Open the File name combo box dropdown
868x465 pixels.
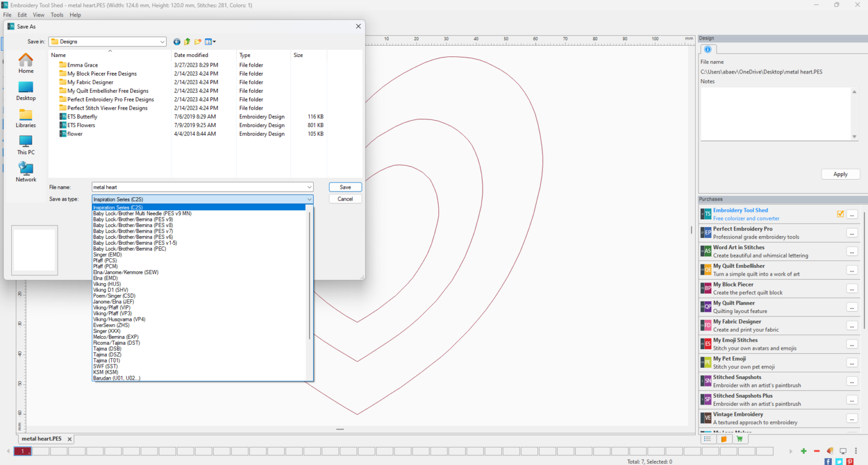[309, 187]
